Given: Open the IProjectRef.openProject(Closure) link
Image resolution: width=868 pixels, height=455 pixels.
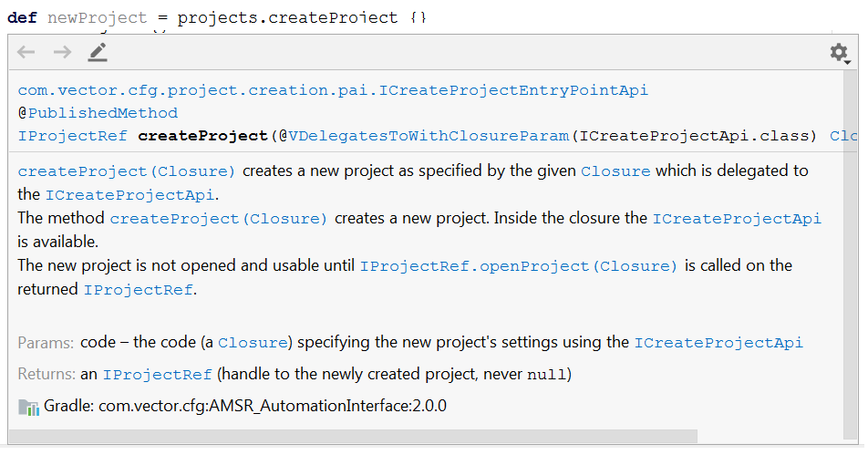Looking at the screenshot, I should pyautogui.click(x=519, y=267).
